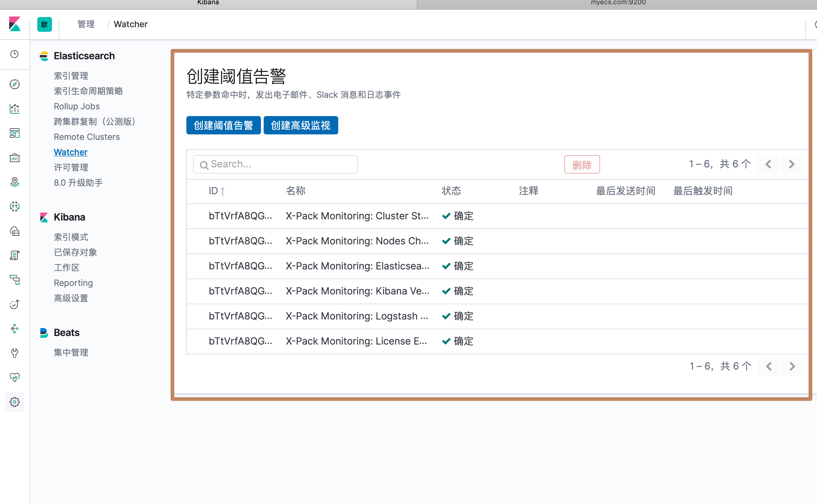Screen dimensions: 817x504
Task: Click the 创建高级监视 button
Action: tap(301, 125)
